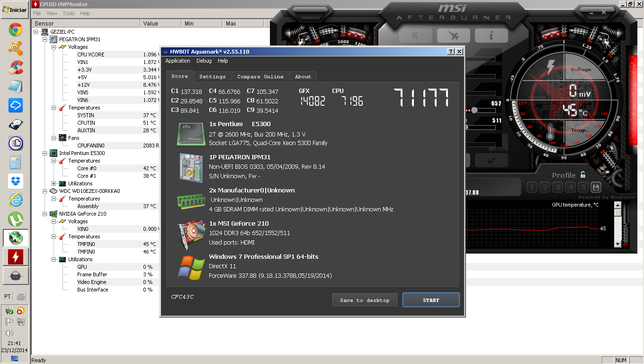Open the blue cloud app taskbar icon
644x364 pixels.
15,105
